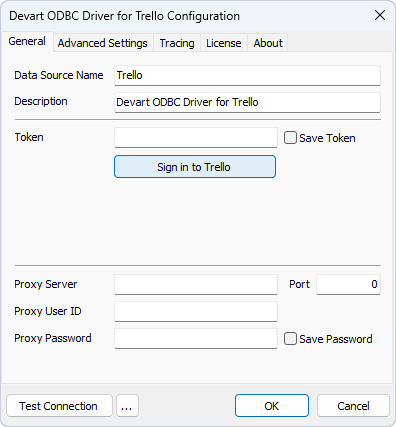Click the Test Connection button
This screenshot has width=396, height=427.
tap(59, 406)
